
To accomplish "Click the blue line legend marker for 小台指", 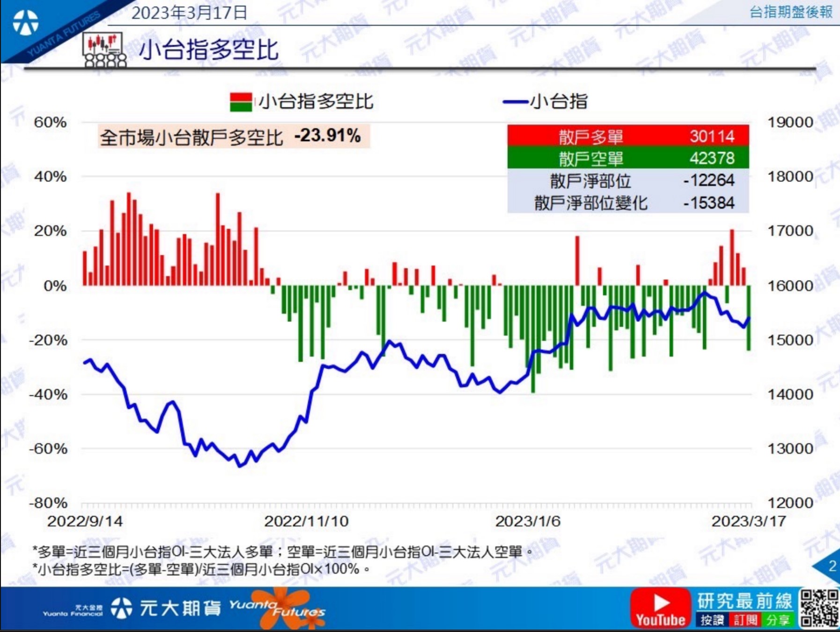I will point(515,102).
